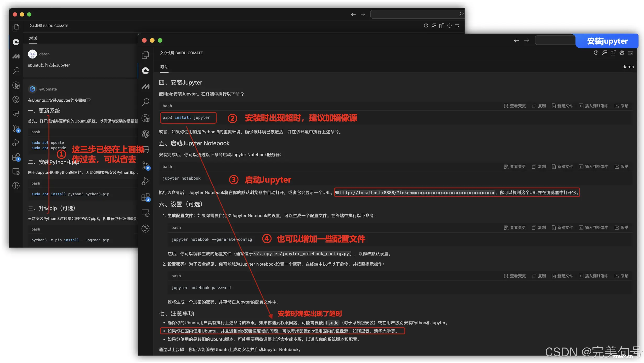Open Baidu Comate icon in front window sidebar
This screenshot has height=363, width=644.
pyautogui.click(x=145, y=71)
